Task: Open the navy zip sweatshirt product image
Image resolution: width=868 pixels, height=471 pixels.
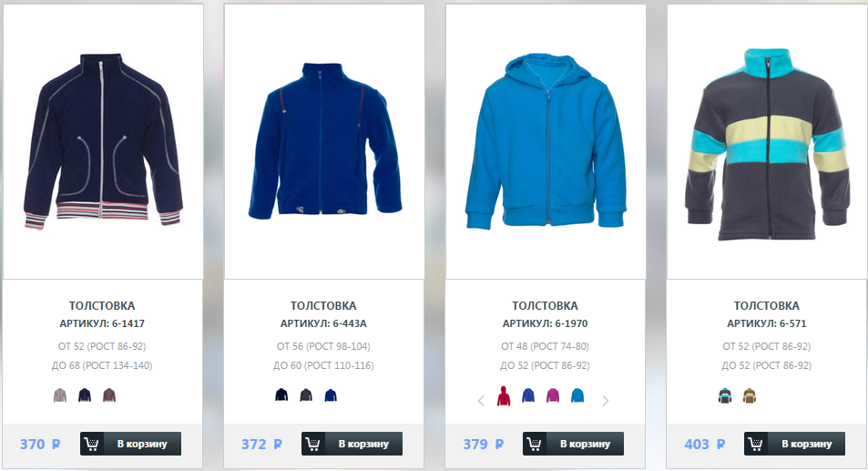Action: click(103, 142)
